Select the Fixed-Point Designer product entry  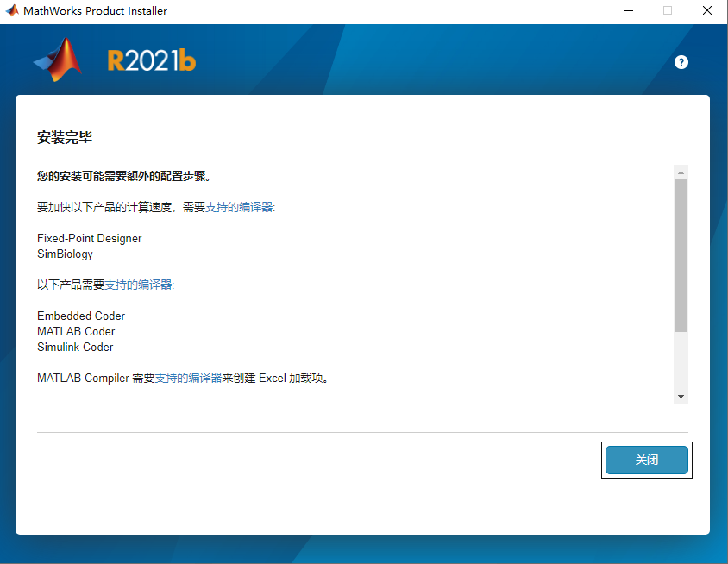pos(89,238)
